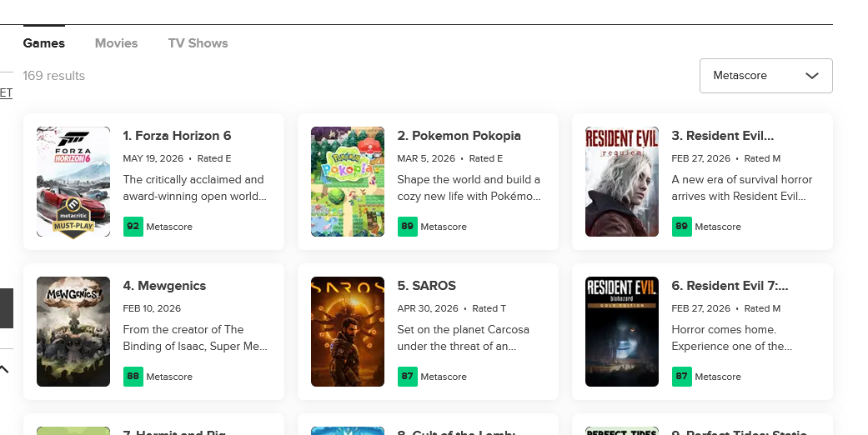Click 'MAR 5, 2026' release date
The height and width of the screenshot is (435, 868).
pos(426,158)
